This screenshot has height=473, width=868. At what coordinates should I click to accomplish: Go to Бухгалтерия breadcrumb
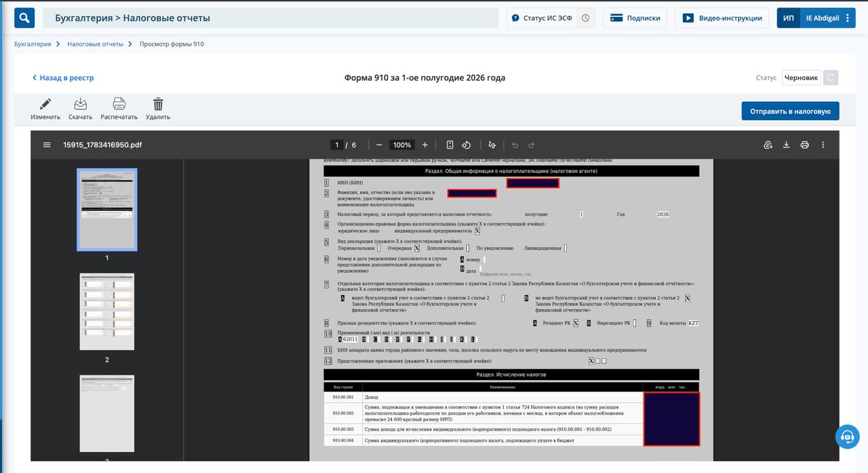click(x=33, y=44)
